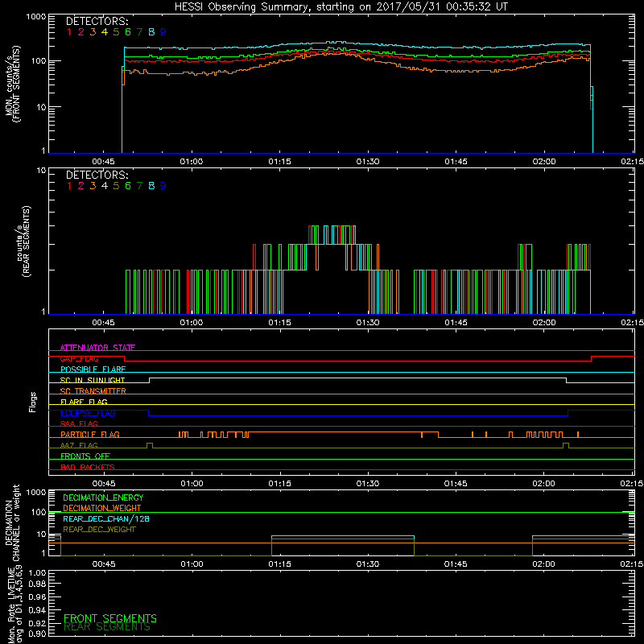Select the SC_IN_SUNLIGHT flag label
The image size is (644, 644).
pyautogui.click(x=93, y=380)
